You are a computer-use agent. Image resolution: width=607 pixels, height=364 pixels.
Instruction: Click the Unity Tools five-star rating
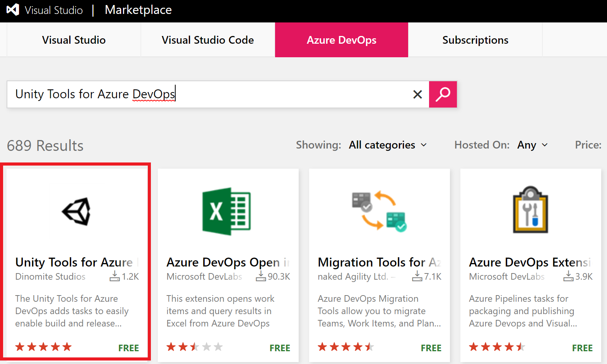pos(43,347)
